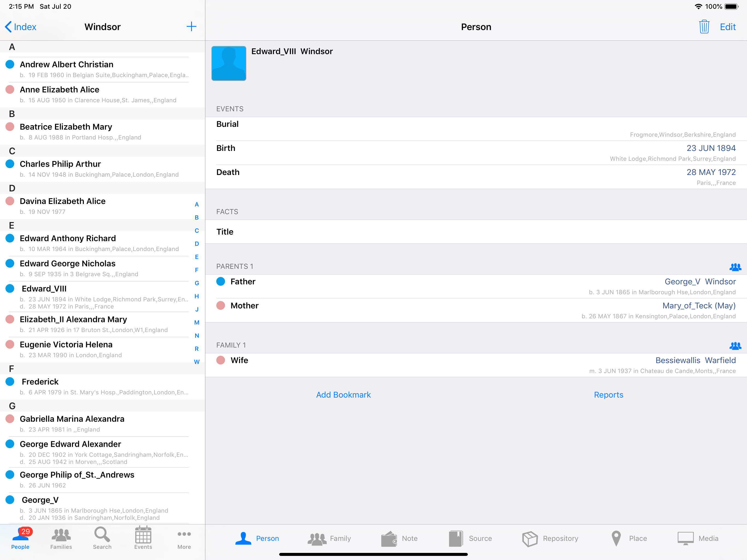
Task: Switch to Families tab
Action: (61, 538)
